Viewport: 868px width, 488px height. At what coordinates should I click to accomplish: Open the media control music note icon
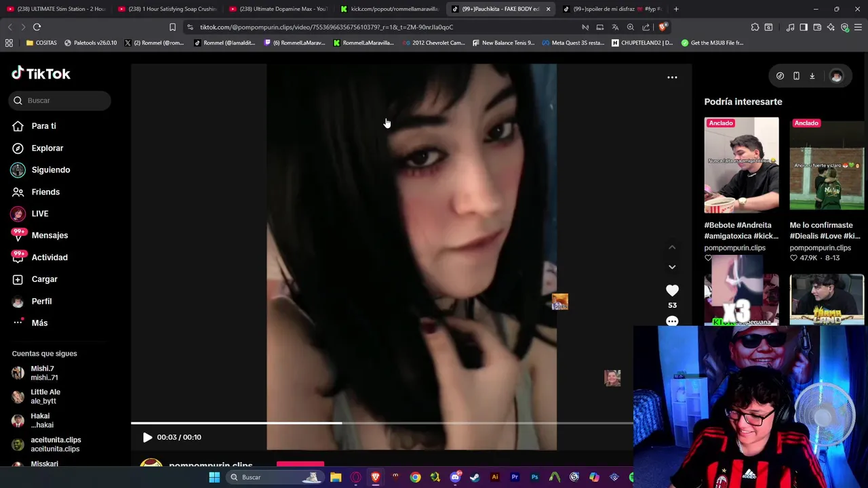[790, 27]
